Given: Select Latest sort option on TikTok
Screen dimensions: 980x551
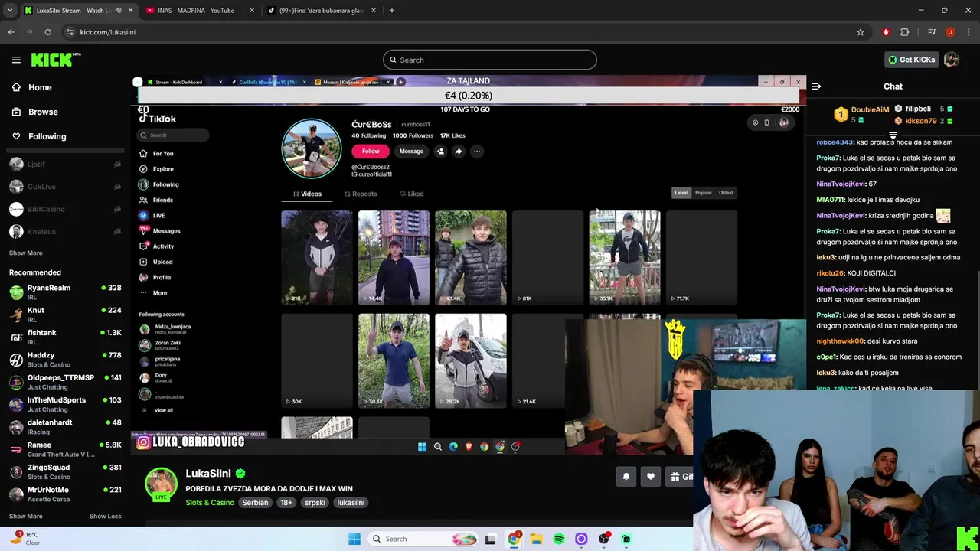Looking at the screenshot, I should click(x=681, y=193).
